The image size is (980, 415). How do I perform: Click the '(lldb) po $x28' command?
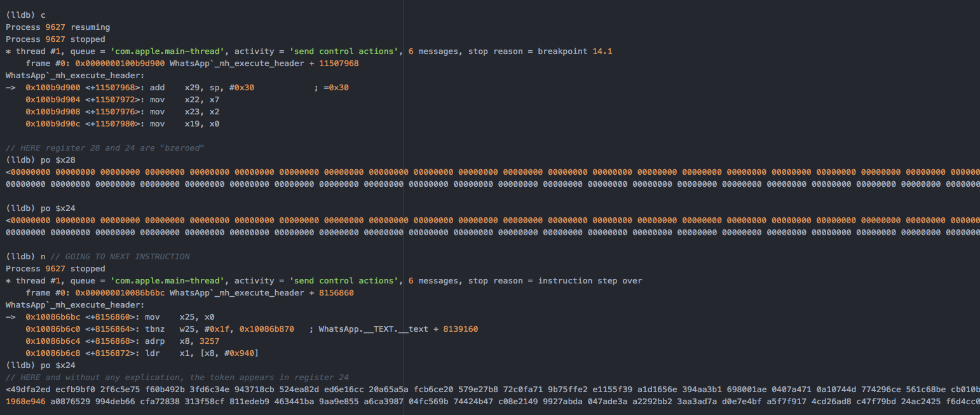(x=41, y=160)
